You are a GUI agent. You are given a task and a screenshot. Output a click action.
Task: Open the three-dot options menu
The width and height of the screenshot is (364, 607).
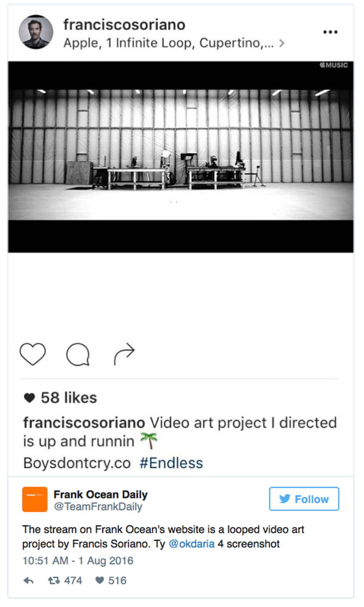pos(330,32)
